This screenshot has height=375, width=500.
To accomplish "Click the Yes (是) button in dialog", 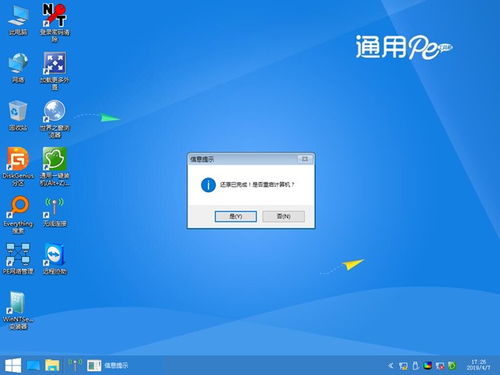I will click(236, 216).
